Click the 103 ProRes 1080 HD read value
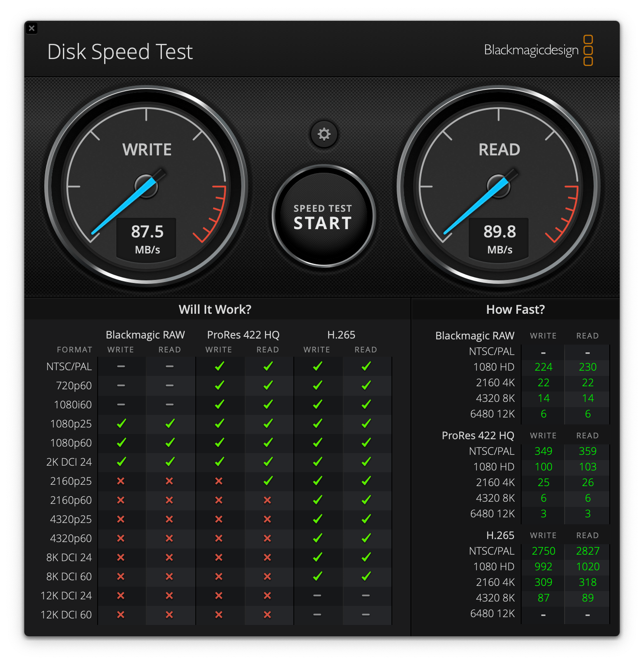This screenshot has height=664, width=644. (x=588, y=467)
